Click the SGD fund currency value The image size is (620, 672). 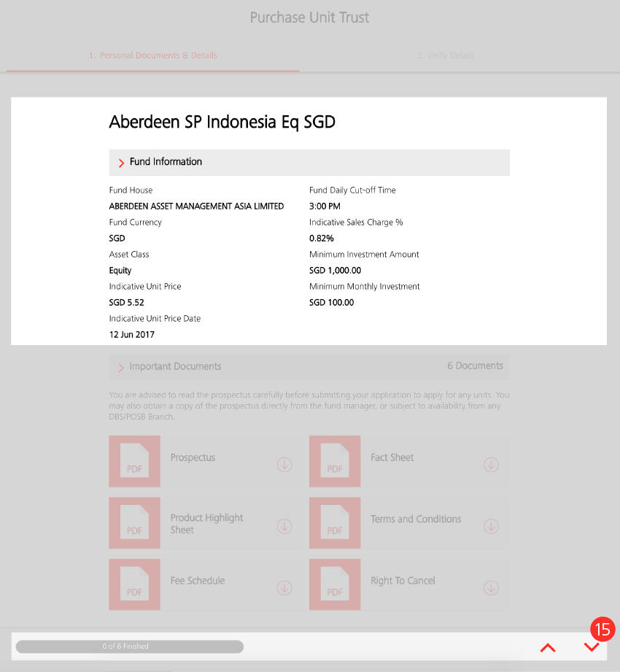click(x=117, y=239)
